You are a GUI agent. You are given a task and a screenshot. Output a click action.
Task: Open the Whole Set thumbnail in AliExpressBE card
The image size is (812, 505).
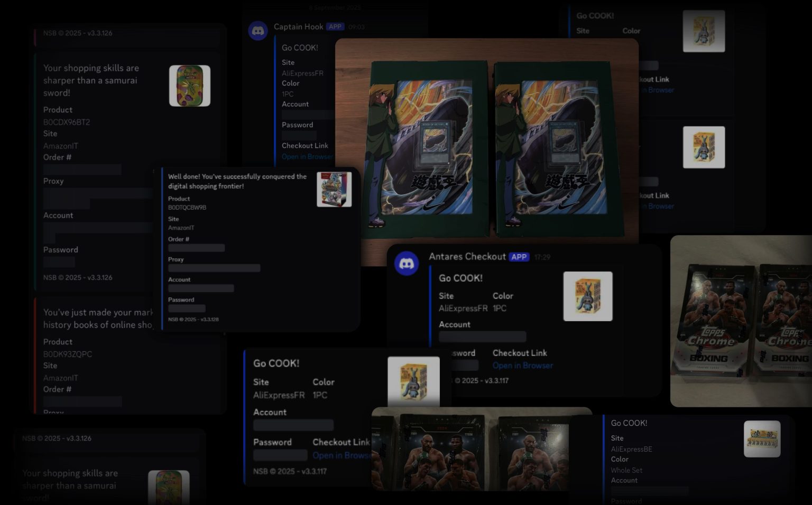[762, 438]
